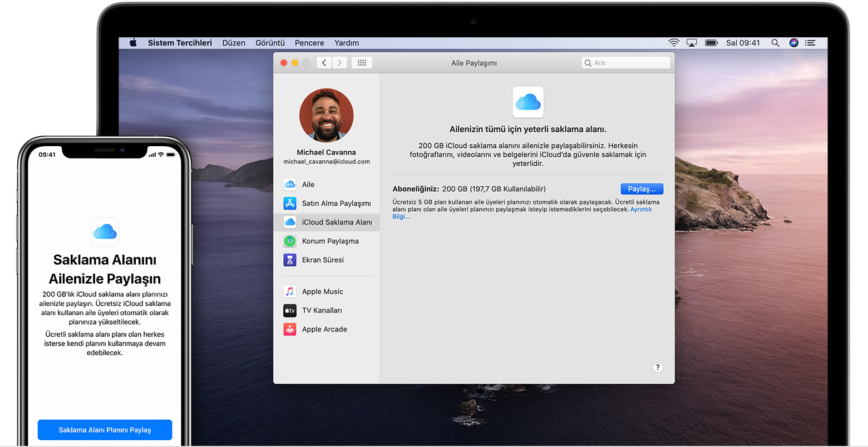Click the battery icon in menu bar

pyautogui.click(x=711, y=43)
